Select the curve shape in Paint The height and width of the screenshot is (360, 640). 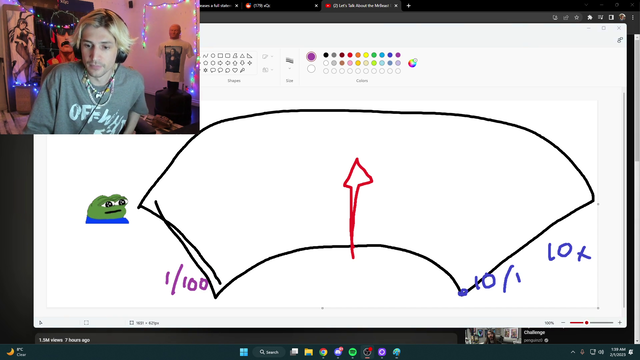[205, 56]
